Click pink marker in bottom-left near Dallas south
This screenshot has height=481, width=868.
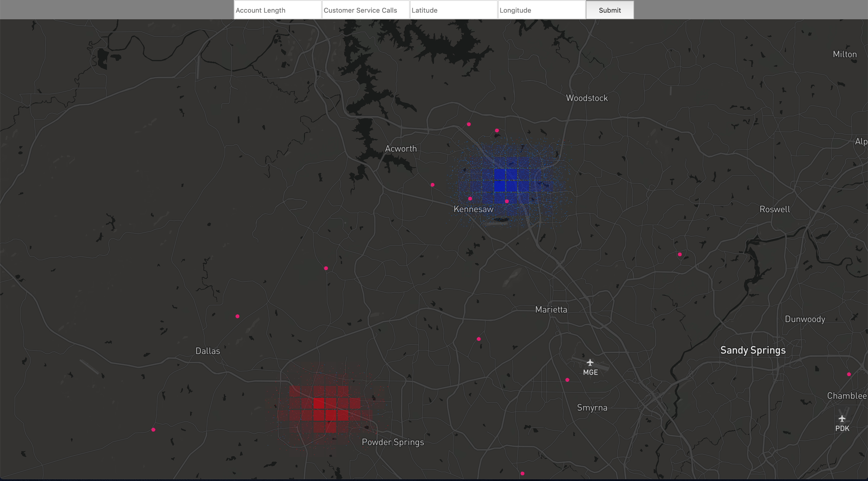(153, 430)
